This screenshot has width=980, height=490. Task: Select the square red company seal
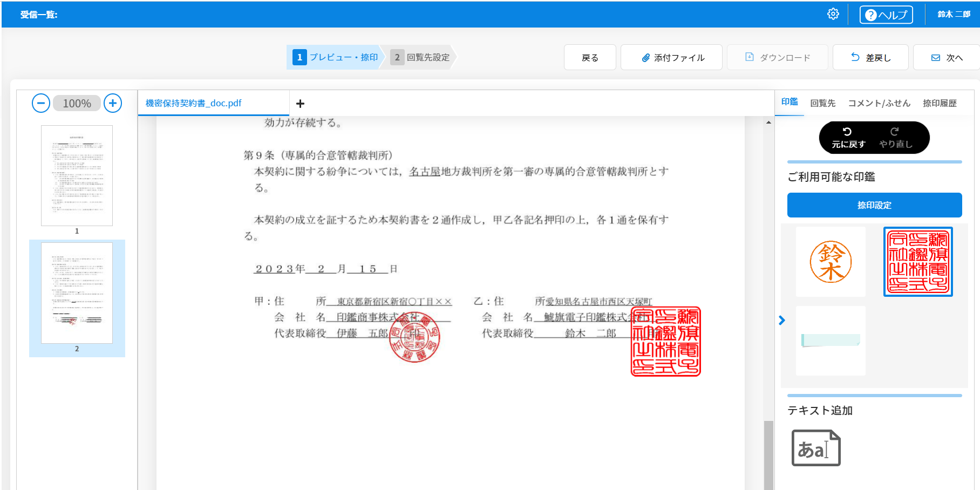pos(917,262)
